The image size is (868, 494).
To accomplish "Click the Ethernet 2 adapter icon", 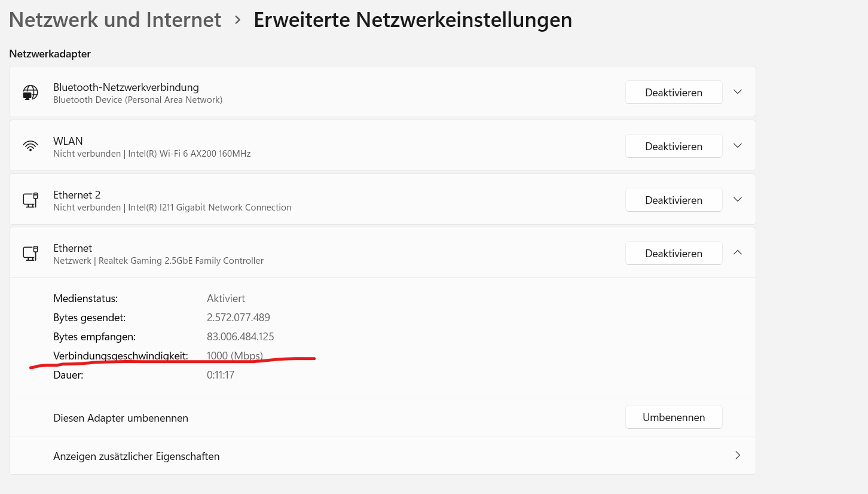I will tap(30, 200).
